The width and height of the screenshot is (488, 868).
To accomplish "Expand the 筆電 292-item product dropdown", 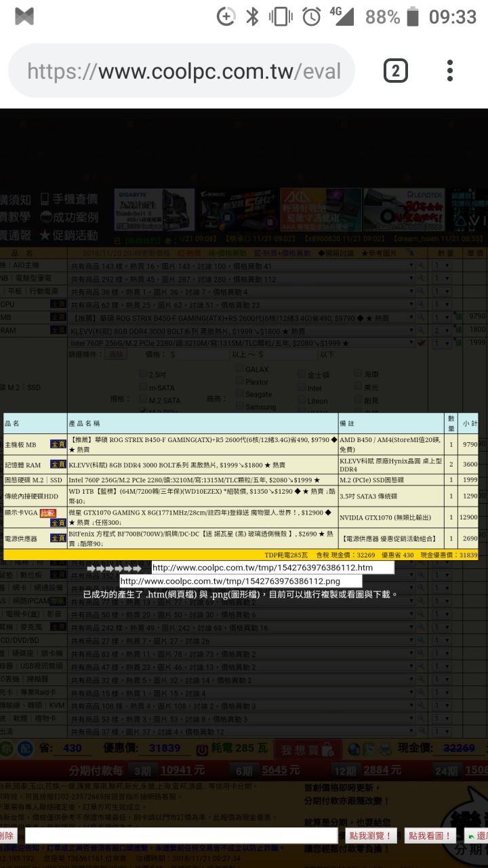I will point(242,279).
